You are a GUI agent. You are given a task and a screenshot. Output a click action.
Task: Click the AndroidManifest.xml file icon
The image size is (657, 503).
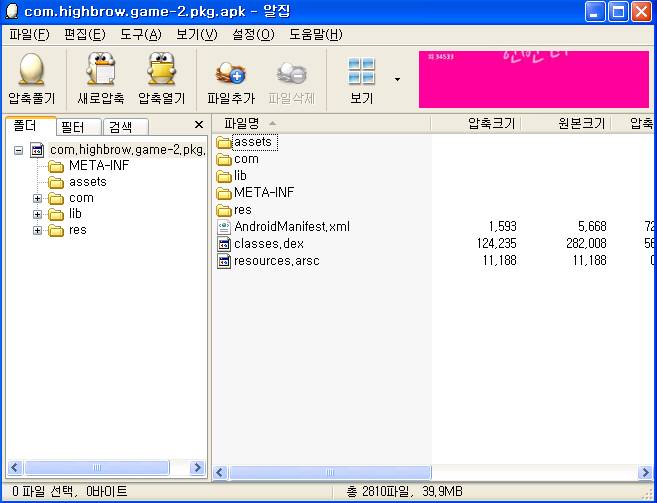224,227
